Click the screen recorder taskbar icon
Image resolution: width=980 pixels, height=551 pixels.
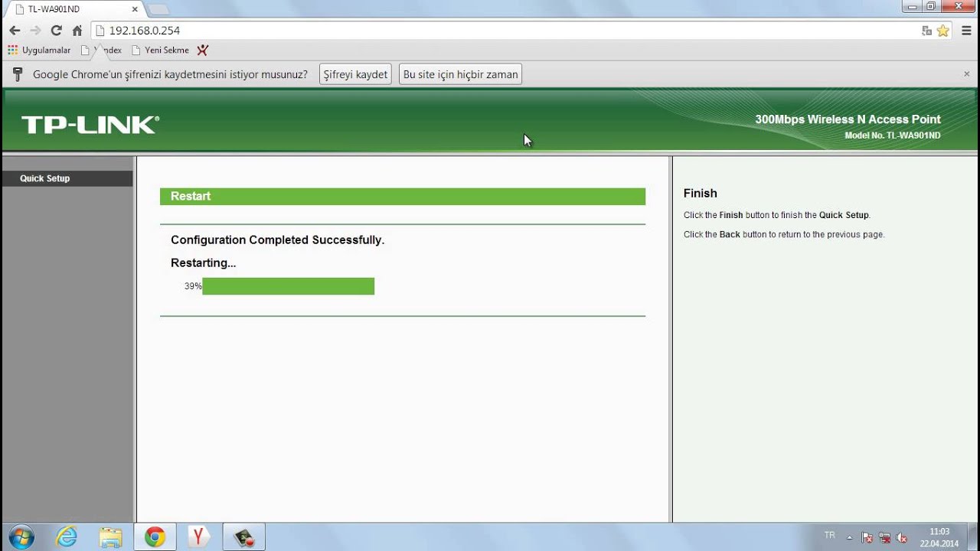[244, 537]
